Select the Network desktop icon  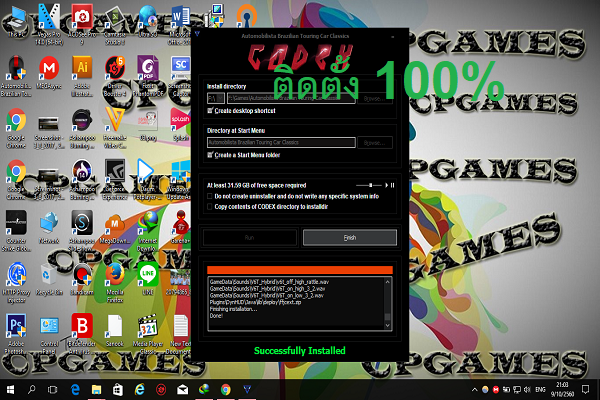[49, 228]
